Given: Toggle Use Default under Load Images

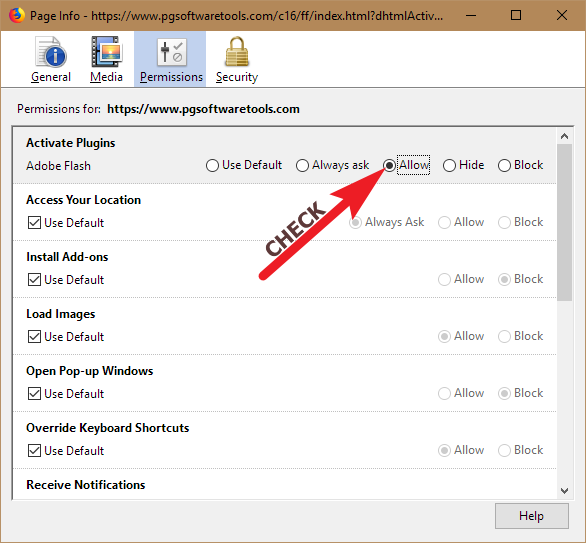Looking at the screenshot, I should pos(34,337).
